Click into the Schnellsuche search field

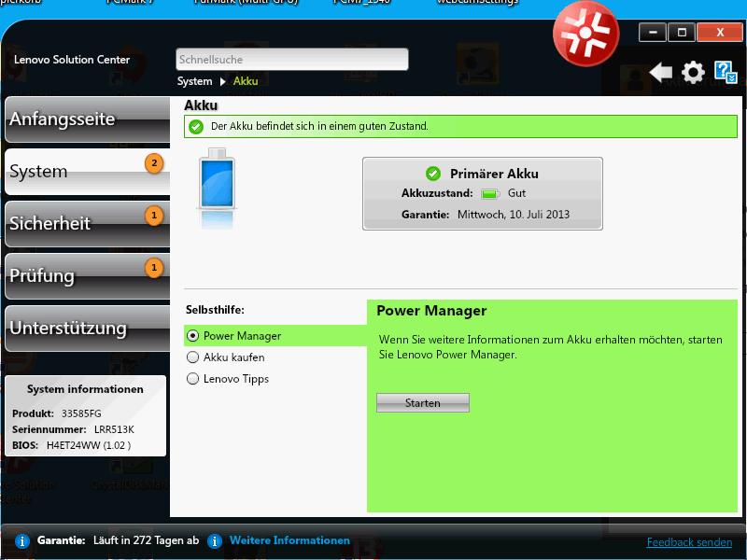coord(291,60)
